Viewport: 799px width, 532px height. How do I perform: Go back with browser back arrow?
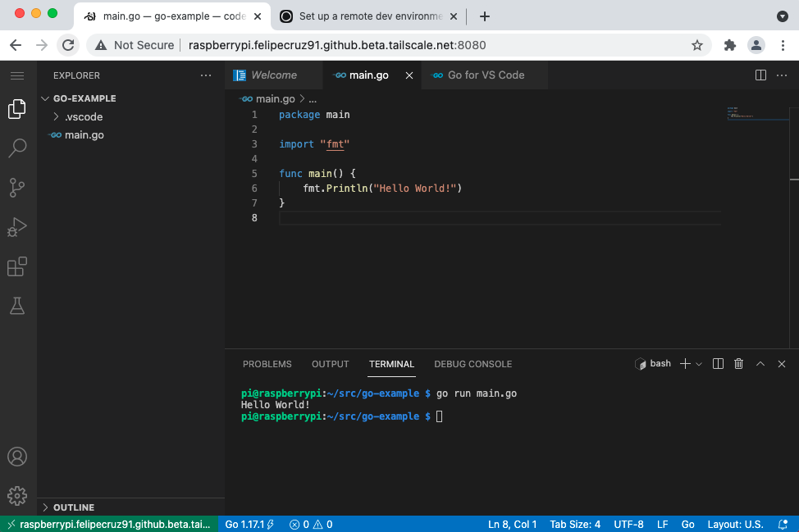point(16,45)
